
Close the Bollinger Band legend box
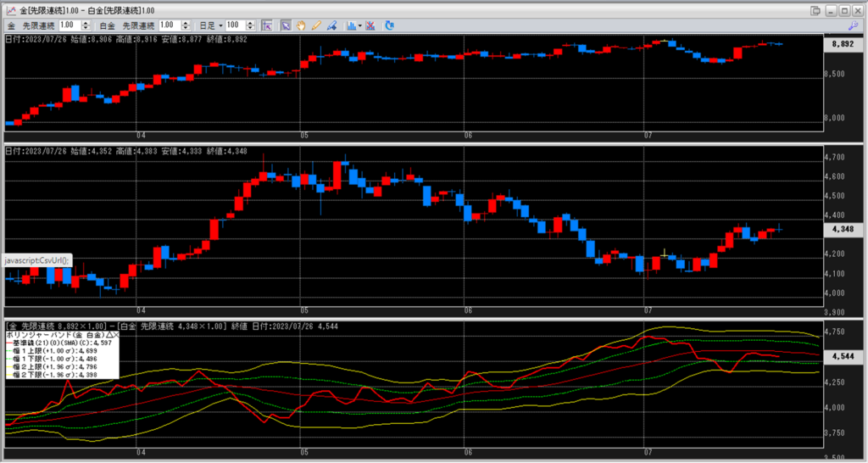(x=116, y=336)
